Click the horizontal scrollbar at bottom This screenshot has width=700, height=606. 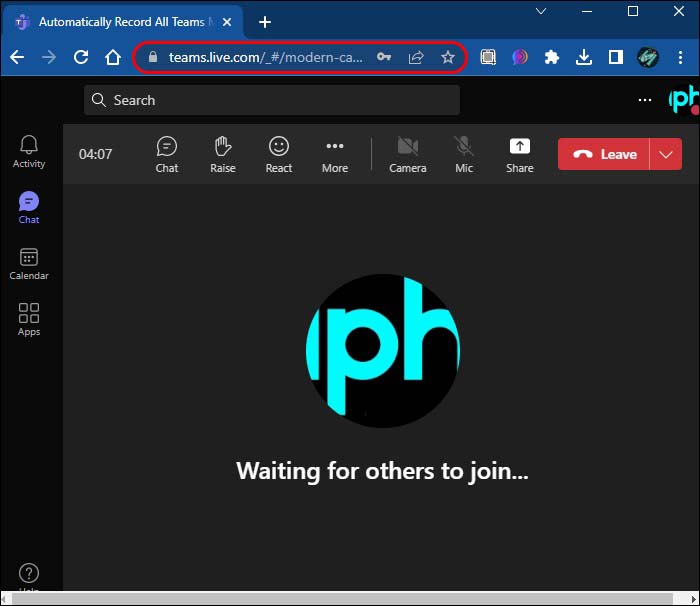pyautogui.click(x=342, y=598)
